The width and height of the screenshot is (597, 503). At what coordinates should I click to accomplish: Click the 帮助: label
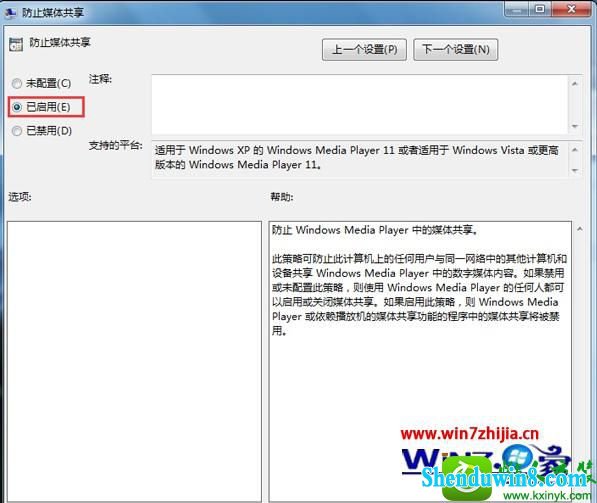point(282,197)
